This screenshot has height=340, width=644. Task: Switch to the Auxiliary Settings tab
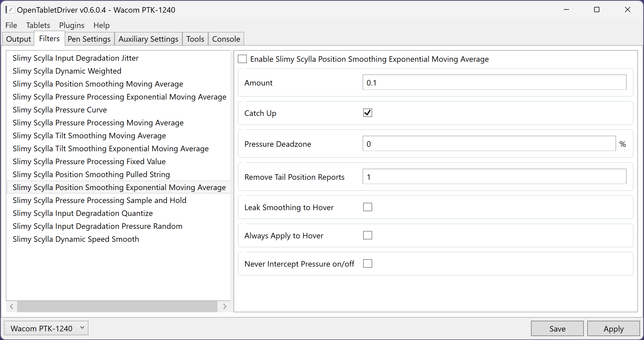148,39
